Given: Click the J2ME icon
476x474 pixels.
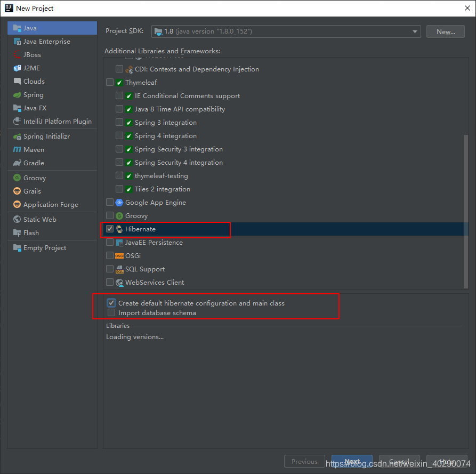Looking at the screenshot, I should tap(17, 68).
